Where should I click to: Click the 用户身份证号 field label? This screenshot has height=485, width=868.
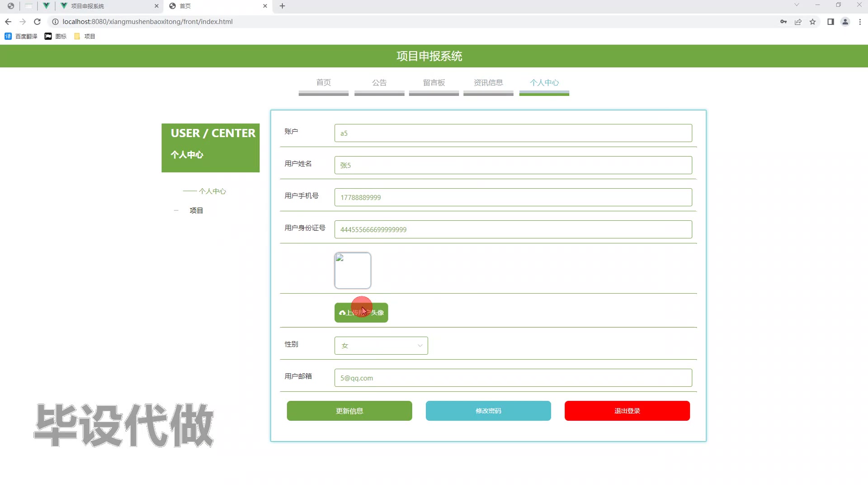[x=305, y=228]
